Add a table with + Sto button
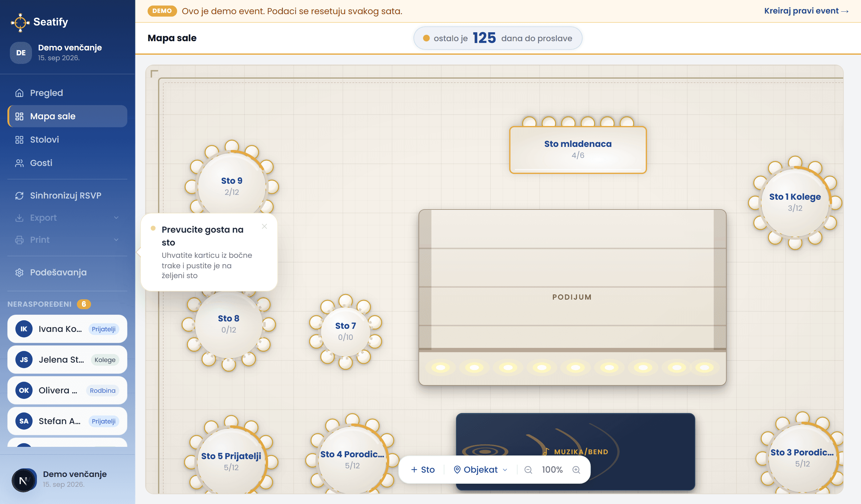Image resolution: width=861 pixels, height=504 pixels. pos(423,470)
